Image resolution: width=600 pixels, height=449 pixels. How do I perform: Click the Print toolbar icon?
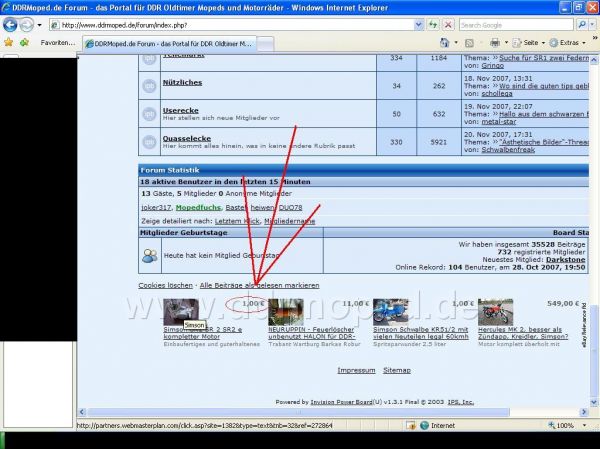click(495, 43)
